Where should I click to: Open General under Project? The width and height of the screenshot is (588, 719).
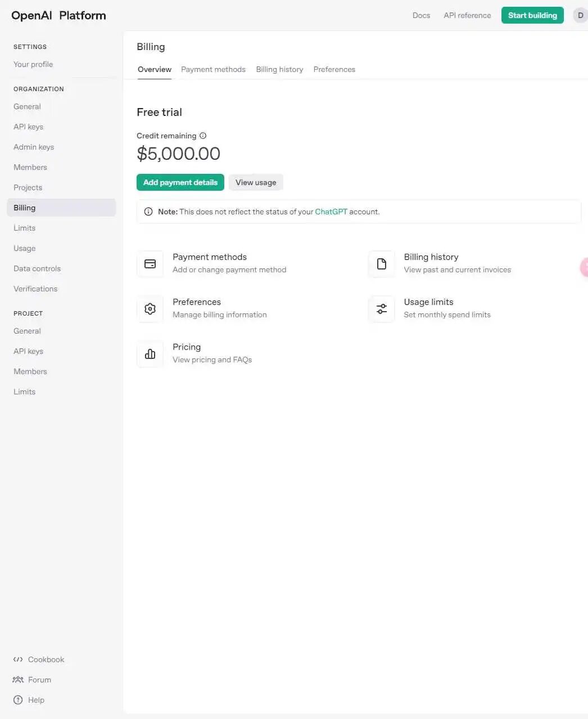click(27, 331)
